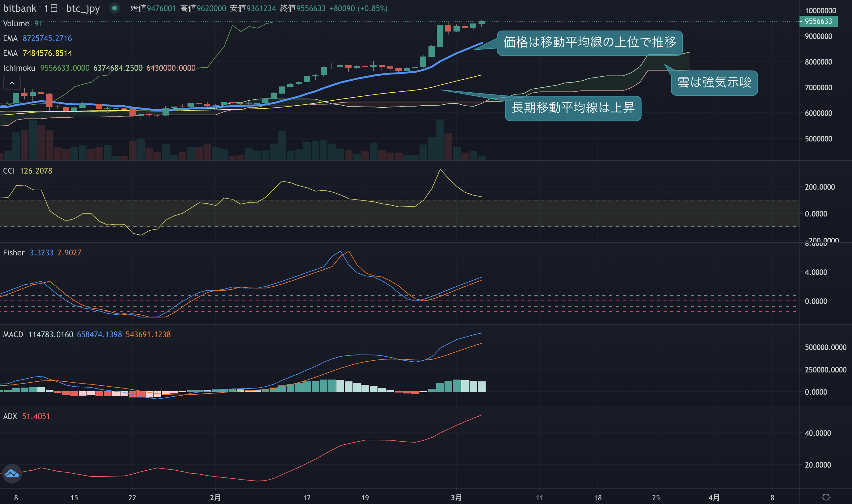Viewport: 852px width, 504px height.
Task: Click the current price tag 9556633
Action: [x=818, y=21]
